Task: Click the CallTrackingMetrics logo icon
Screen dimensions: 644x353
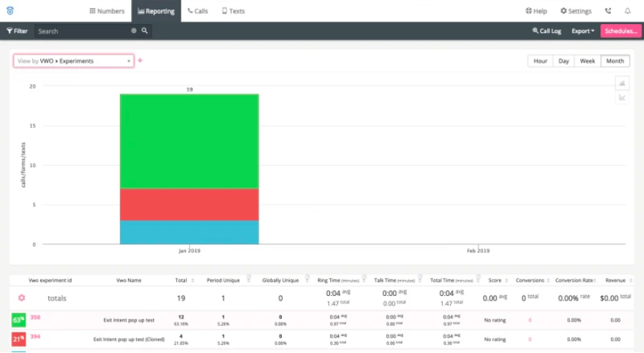Action: click(x=10, y=11)
